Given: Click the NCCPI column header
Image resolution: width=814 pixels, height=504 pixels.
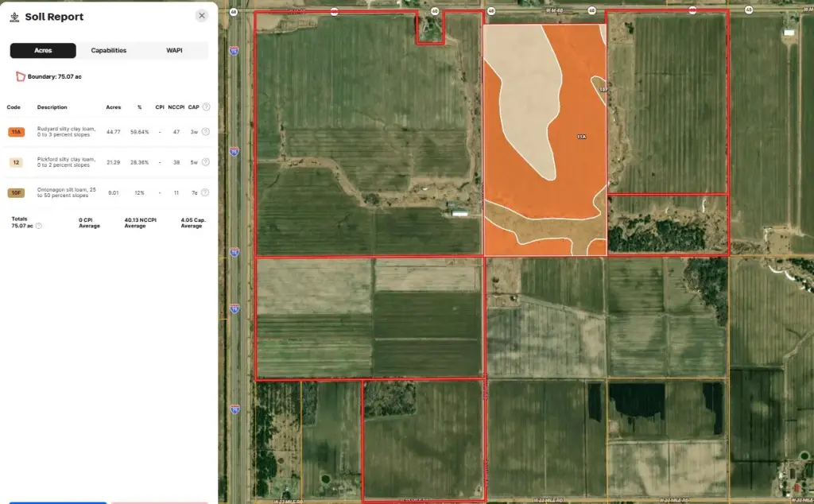Looking at the screenshot, I should (x=176, y=107).
